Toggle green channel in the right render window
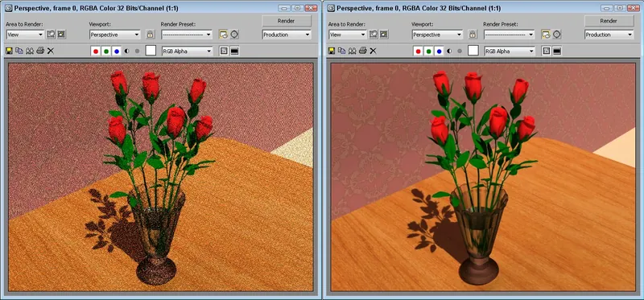The image size is (644, 300). (x=429, y=51)
